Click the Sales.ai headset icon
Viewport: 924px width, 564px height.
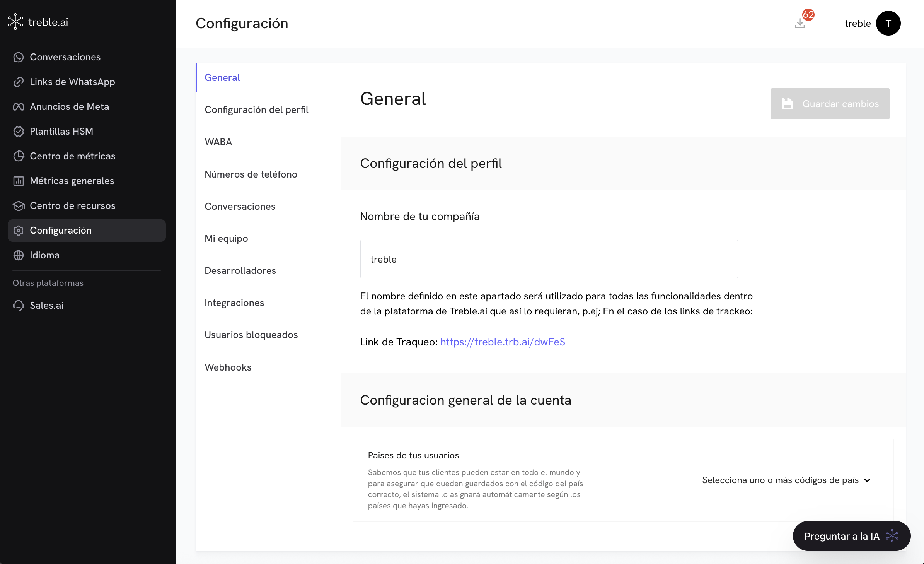(18, 306)
